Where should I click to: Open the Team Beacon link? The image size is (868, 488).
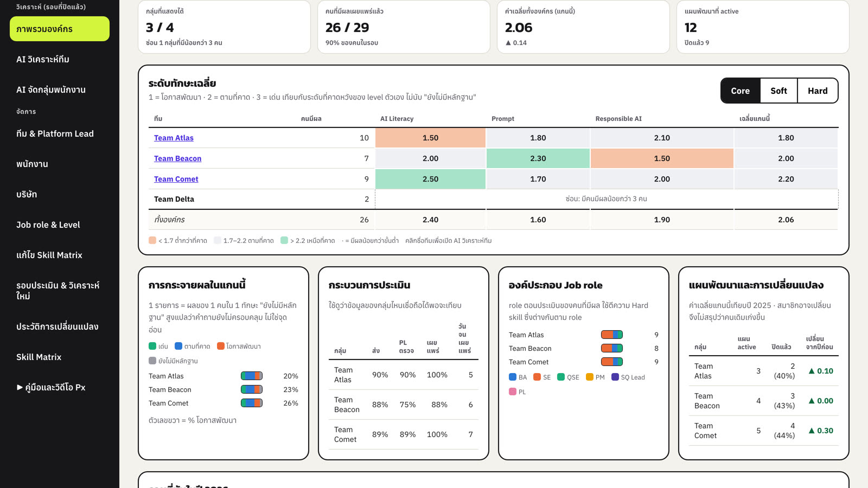click(x=177, y=158)
